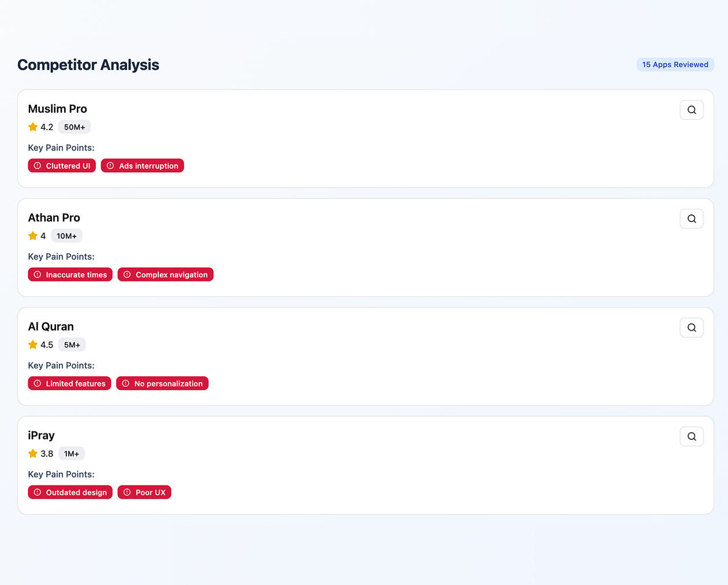Click Key Pain Points label under Muslim Pro
Viewport: 728px width, 585px height.
pos(61,148)
